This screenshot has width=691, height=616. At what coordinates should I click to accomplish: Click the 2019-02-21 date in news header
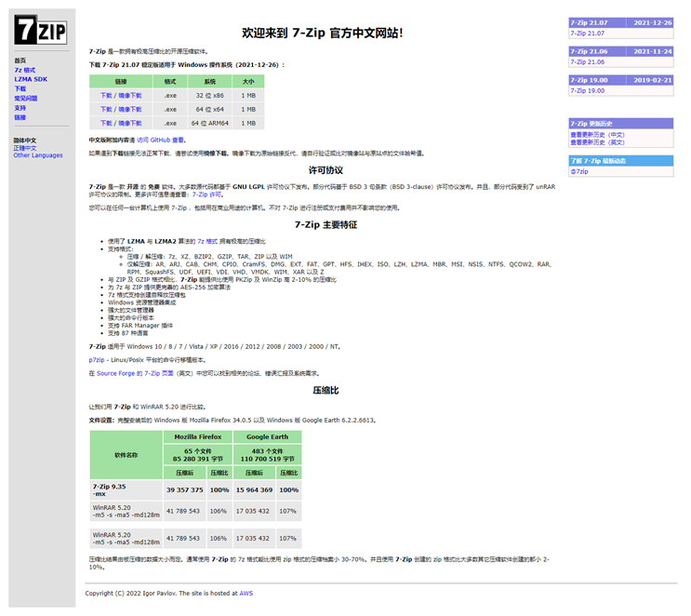coord(653,80)
